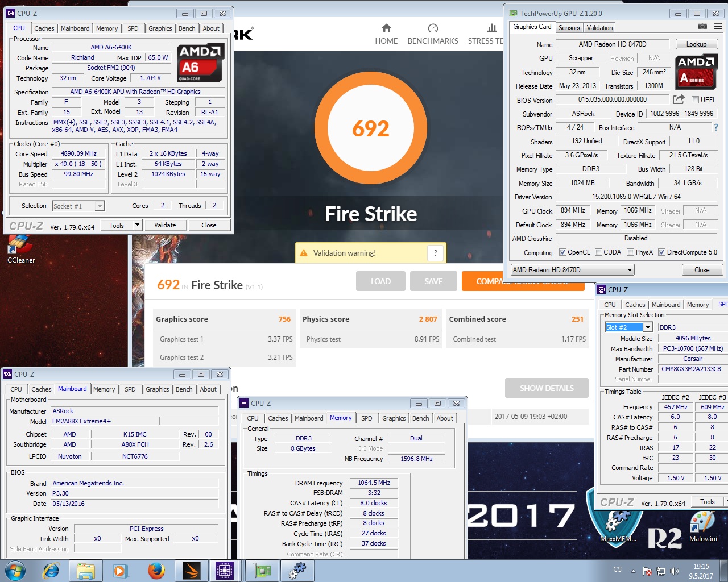Image resolution: width=728 pixels, height=582 pixels.
Task: Click the gears application icon on taskbar
Action: tap(297, 570)
